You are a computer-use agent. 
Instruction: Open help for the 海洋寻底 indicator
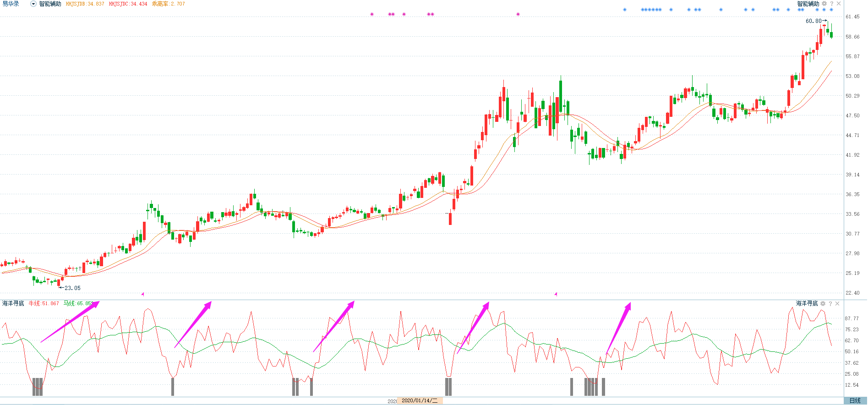pos(830,304)
